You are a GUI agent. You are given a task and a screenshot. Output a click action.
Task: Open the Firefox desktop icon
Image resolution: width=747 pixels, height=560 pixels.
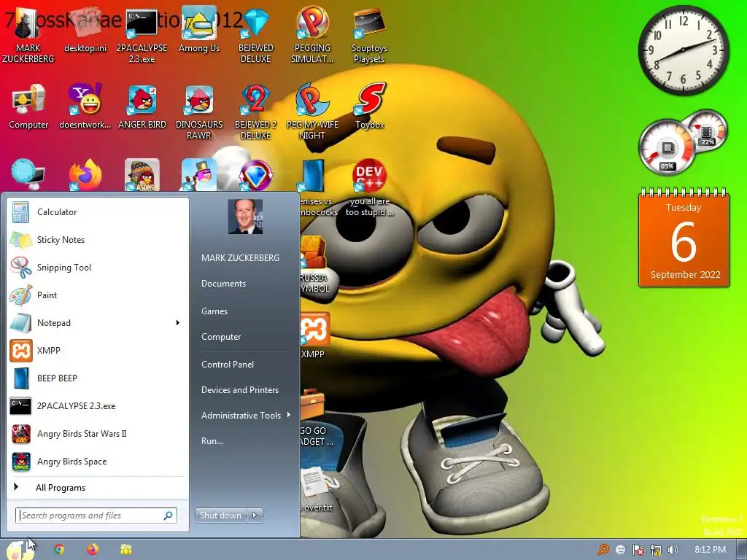pyautogui.click(x=85, y=175)
